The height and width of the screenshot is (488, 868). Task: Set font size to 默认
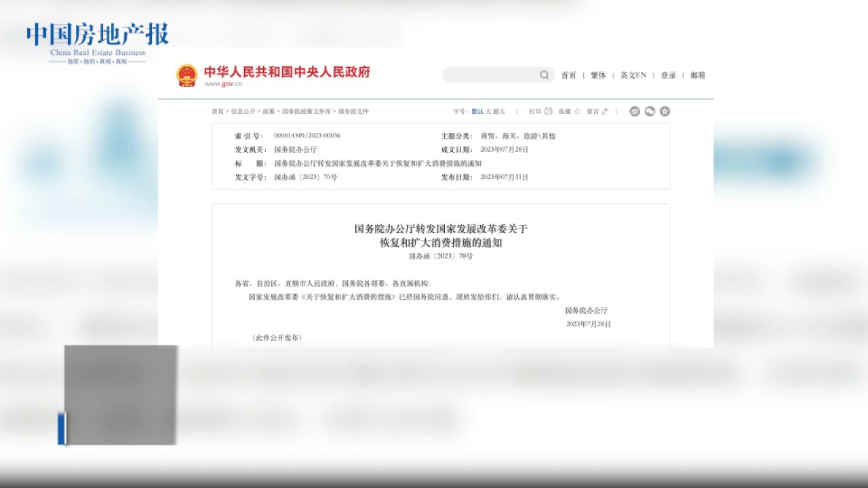click(x=477, y=111)
